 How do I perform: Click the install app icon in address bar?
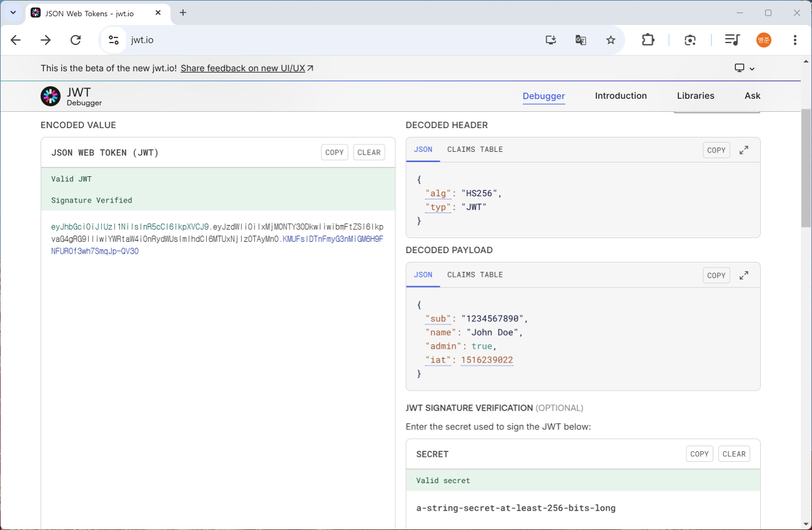pyautogui.click(x=551, y=40)
